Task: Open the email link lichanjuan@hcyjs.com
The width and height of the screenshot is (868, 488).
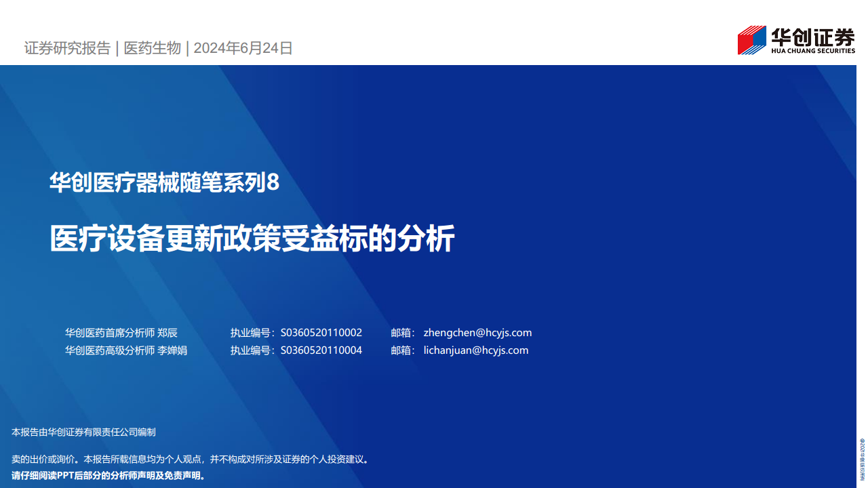Action: coord(475,350)
